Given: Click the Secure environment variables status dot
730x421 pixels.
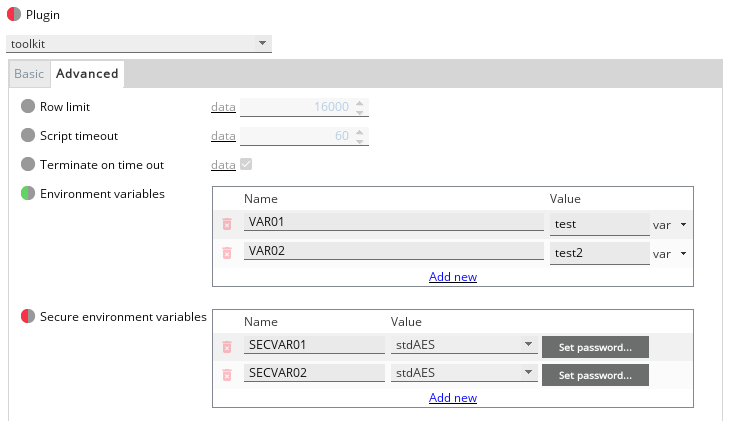Looking at the screenshot, I should [28, 317].
